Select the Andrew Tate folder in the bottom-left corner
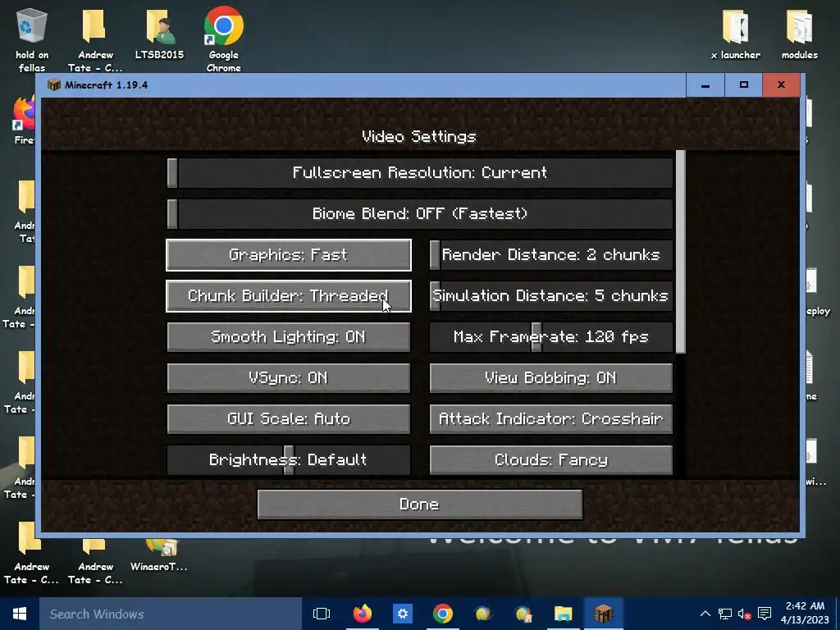Screen dimensions: 840x630 [x=30, y=555]
